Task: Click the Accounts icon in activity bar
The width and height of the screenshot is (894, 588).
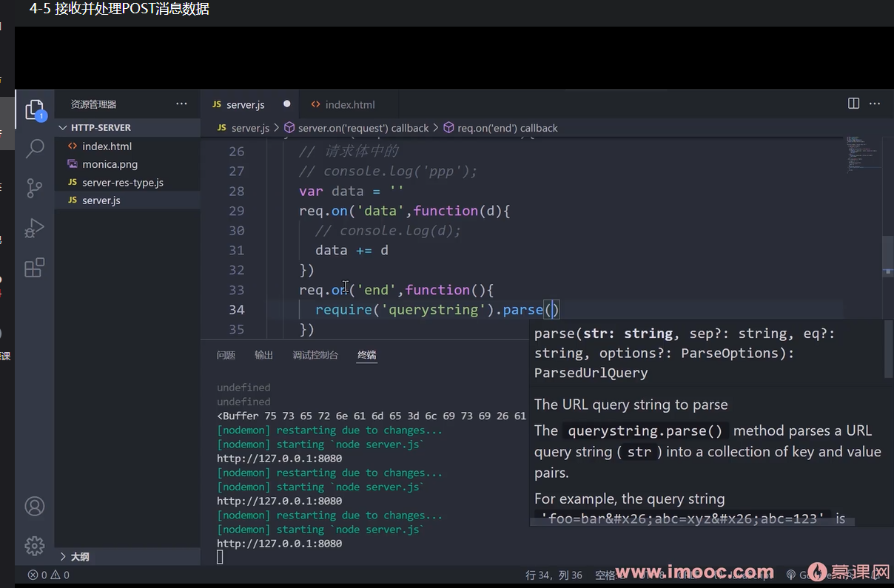Action: click(35, 507)
